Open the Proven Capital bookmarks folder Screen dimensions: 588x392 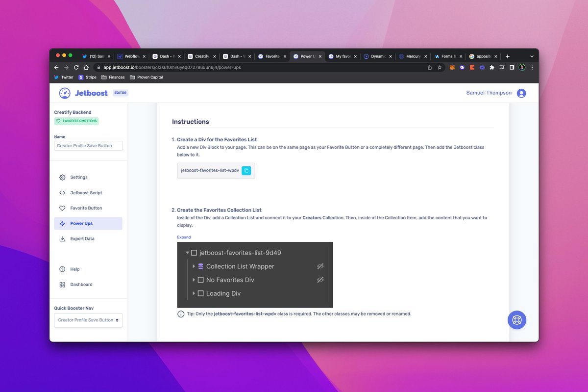[147, 77]
